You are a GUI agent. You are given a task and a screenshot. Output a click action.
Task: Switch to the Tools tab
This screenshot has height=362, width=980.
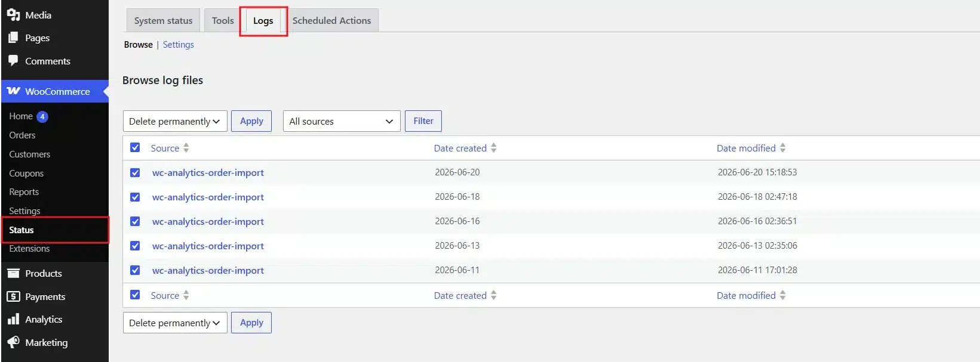click(x=223, y=20)
